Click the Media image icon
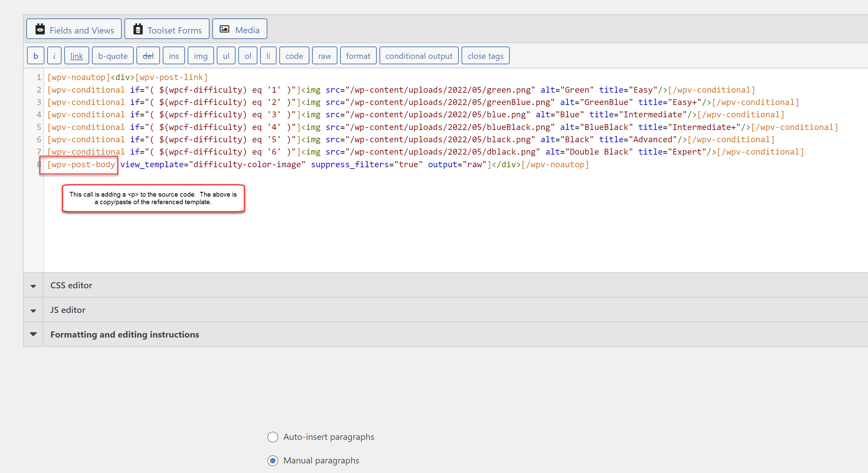Viewport: 868px width, 473px height. [224, 29]
